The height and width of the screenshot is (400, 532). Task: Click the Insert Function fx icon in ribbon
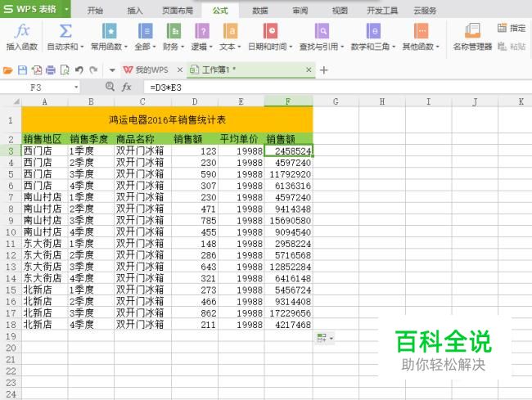coord(22,31)
